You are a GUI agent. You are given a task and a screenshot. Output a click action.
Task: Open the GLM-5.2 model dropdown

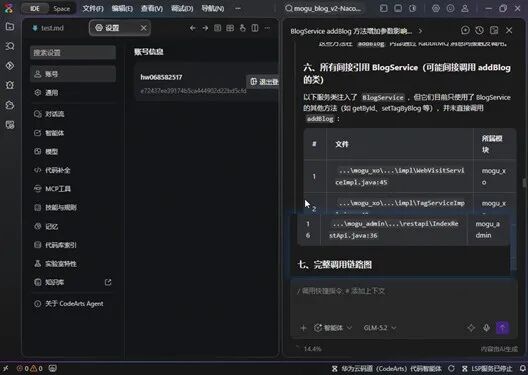(380, 328)
